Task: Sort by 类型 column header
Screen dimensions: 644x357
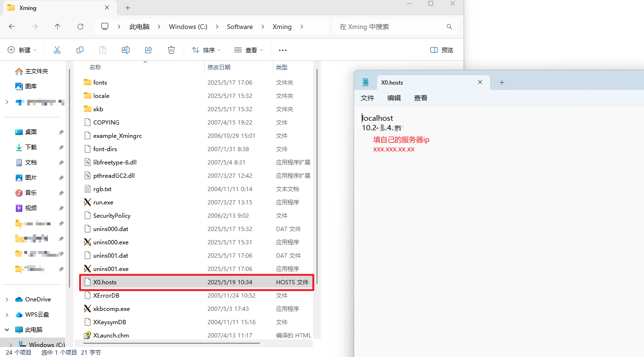Action: [282, 67]
